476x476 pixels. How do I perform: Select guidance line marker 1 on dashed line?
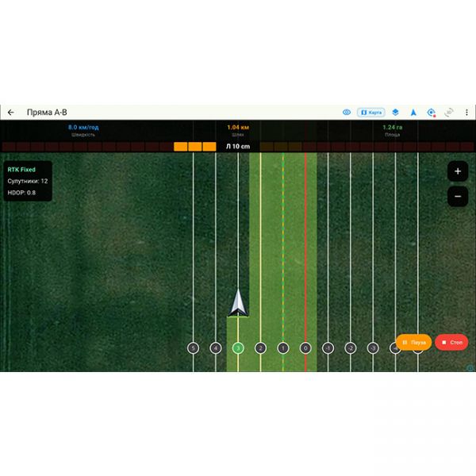tap(283, 348)
